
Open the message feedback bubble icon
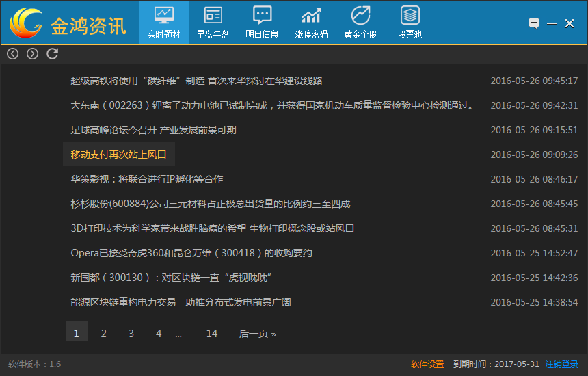(534, 23)
